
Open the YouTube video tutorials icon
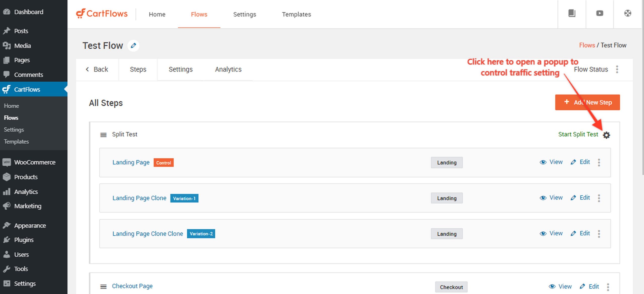pyautogui.click(x=599, y=14)
